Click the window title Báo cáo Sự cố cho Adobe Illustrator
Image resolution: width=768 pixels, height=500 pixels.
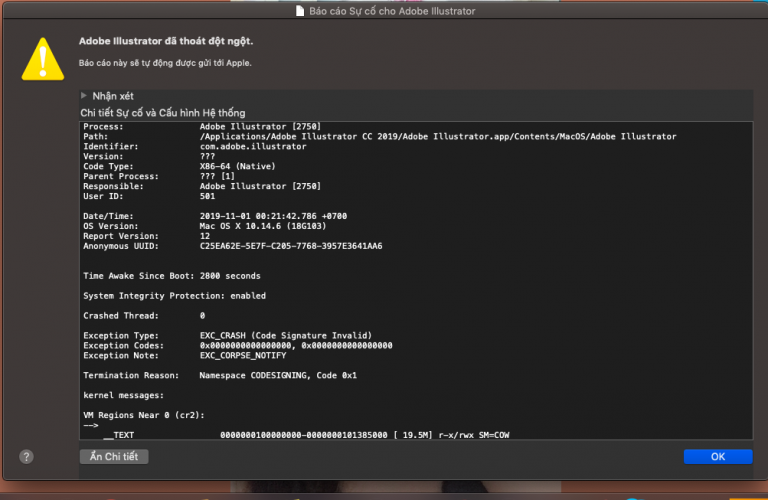pos(392,11)
